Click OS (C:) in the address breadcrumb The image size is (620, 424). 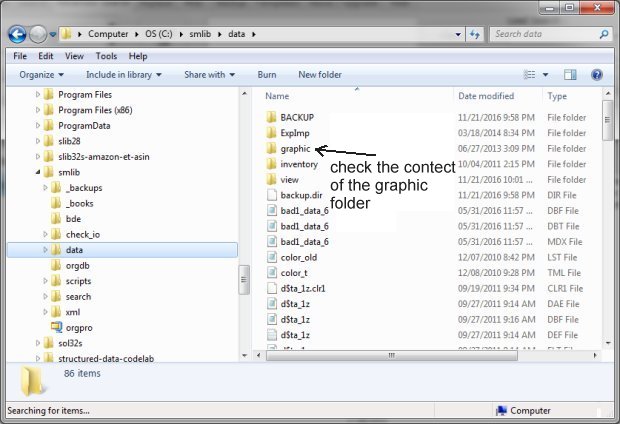click(x=159, y=34)
